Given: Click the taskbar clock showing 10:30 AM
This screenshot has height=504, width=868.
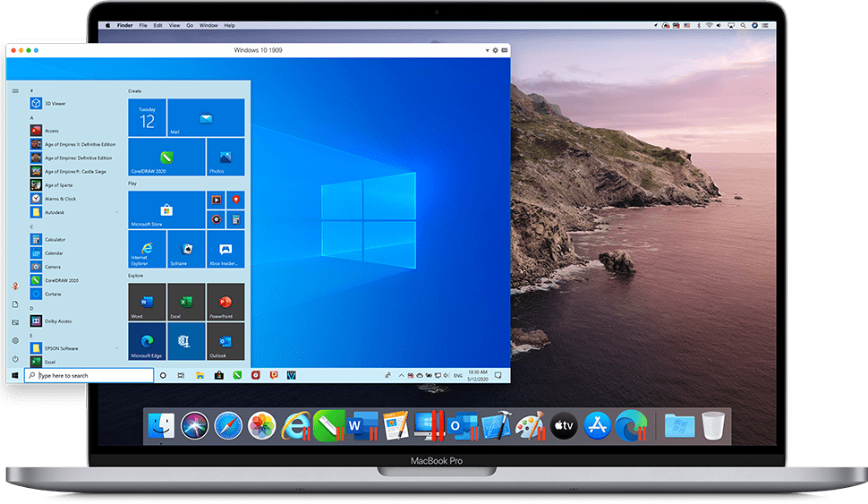Looking at the screenshot, I should click(478, 375).
